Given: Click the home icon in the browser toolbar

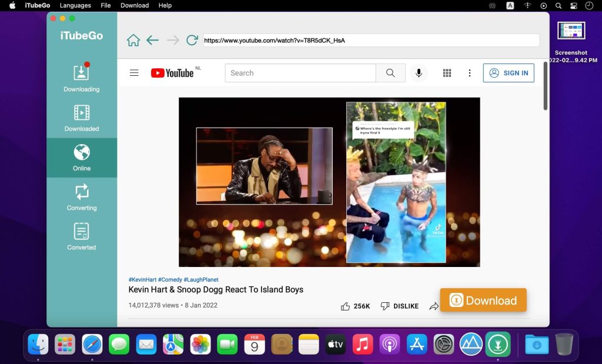Looking at the screenshot, I should click(133, 40).
